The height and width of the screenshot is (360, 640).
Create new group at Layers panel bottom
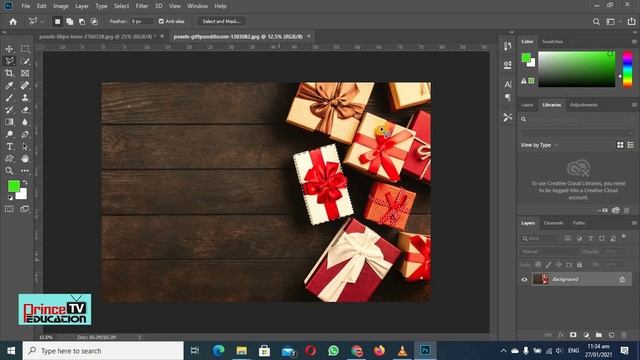(x=598, y=335)
